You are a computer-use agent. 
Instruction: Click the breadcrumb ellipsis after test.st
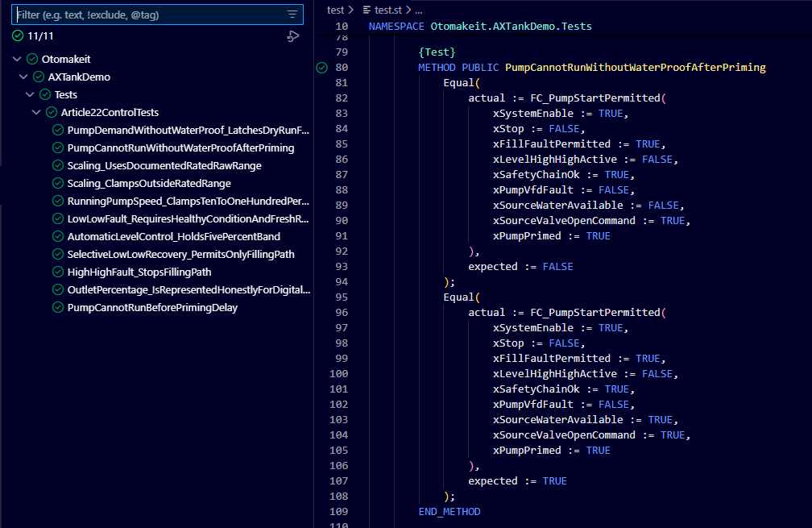418,10
